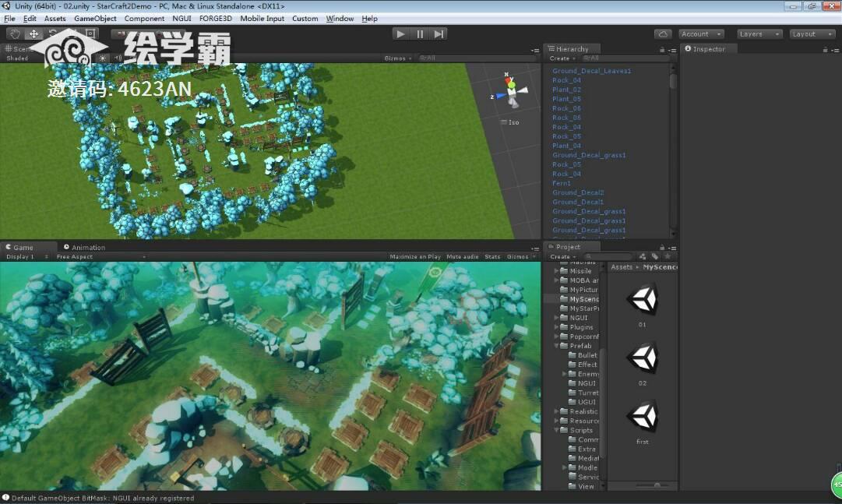Pause the game playback
The image size is (842, 504).
coord(420,33)
